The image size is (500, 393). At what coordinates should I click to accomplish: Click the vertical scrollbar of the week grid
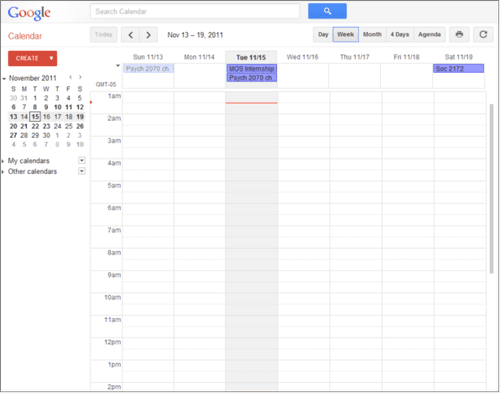[x=491, y=188]
